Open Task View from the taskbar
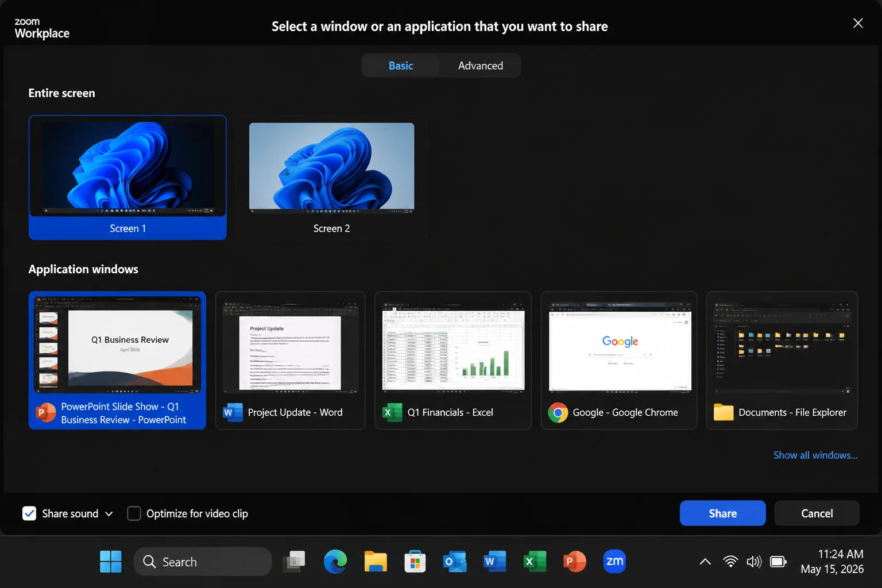 pyautogui.click(x=295, y=562)
